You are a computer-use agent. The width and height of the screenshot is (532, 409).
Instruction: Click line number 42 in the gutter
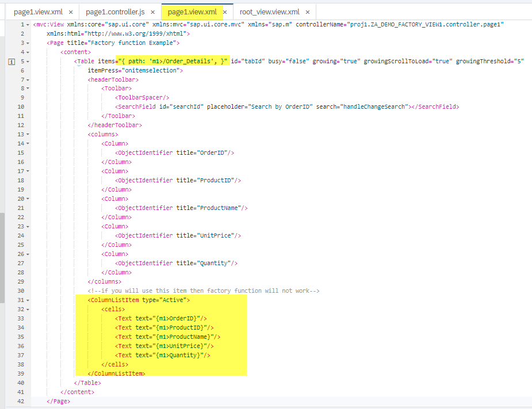point(21,401)
